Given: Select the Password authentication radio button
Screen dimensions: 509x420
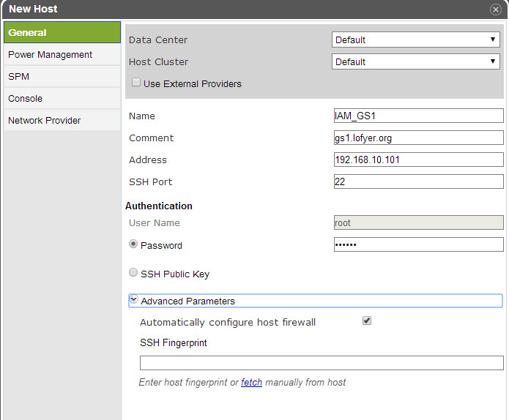Looking at the screenshot, I should click(x=133, y=244).
